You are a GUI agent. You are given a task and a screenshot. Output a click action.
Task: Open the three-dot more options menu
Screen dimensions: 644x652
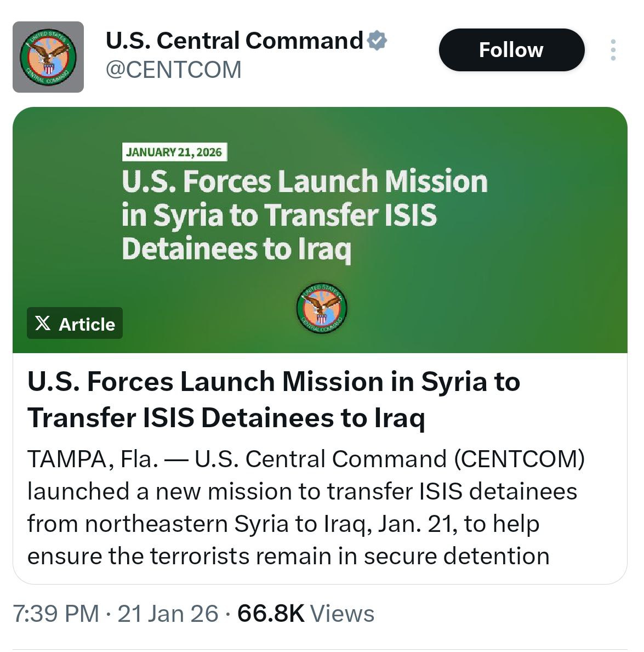(x=613, y=50)
